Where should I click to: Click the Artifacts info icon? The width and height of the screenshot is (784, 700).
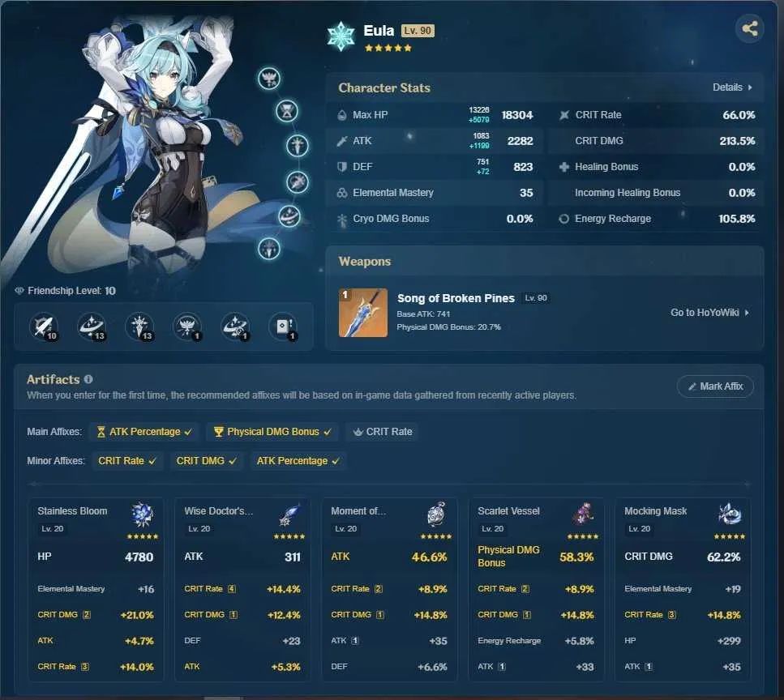[88, 379]
